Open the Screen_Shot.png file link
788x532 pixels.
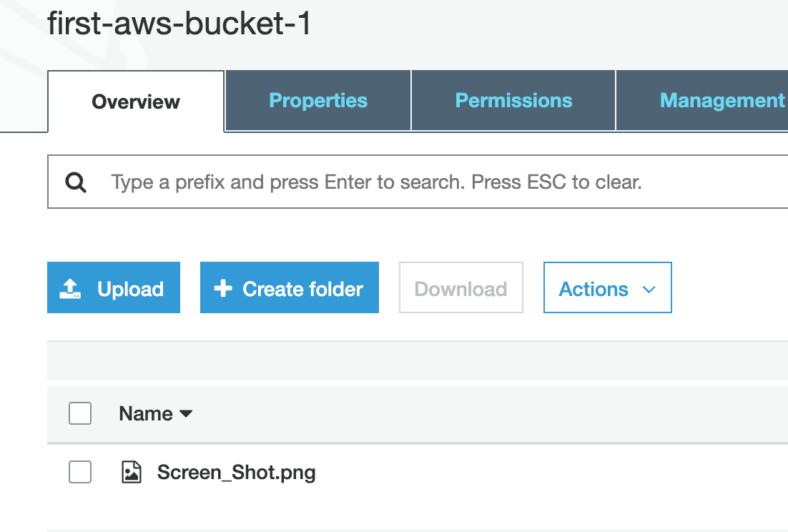pos(236,472)
